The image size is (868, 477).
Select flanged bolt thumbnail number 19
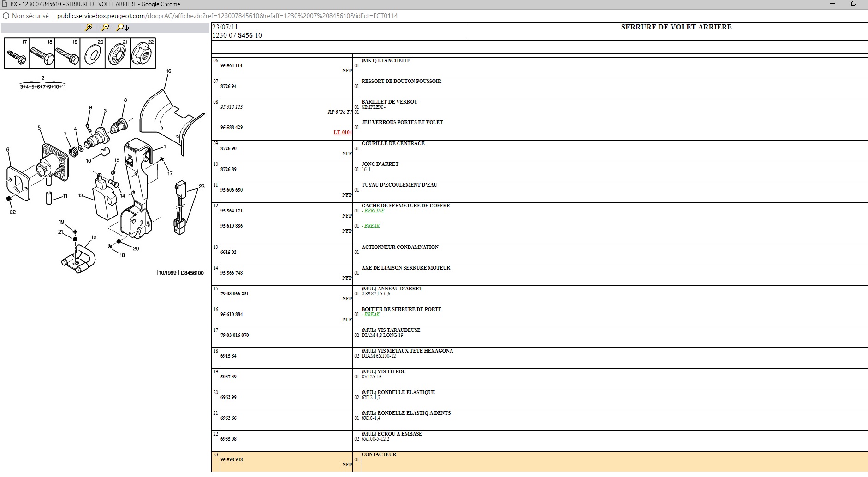click(x=67, y=53)
